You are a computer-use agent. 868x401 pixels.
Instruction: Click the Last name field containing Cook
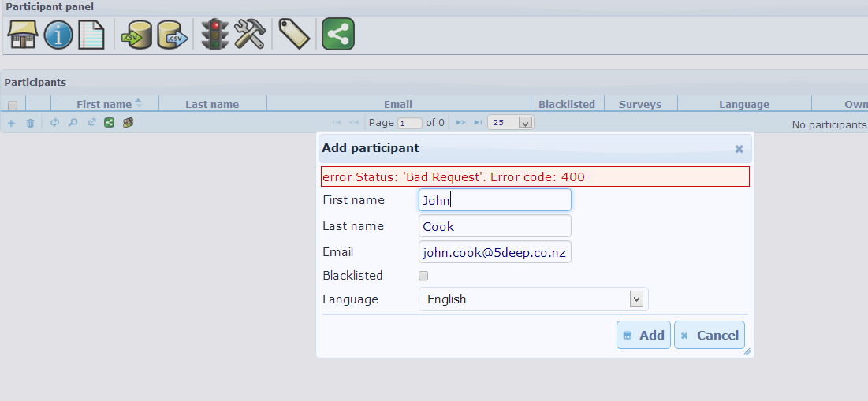[x=494, y=226]
